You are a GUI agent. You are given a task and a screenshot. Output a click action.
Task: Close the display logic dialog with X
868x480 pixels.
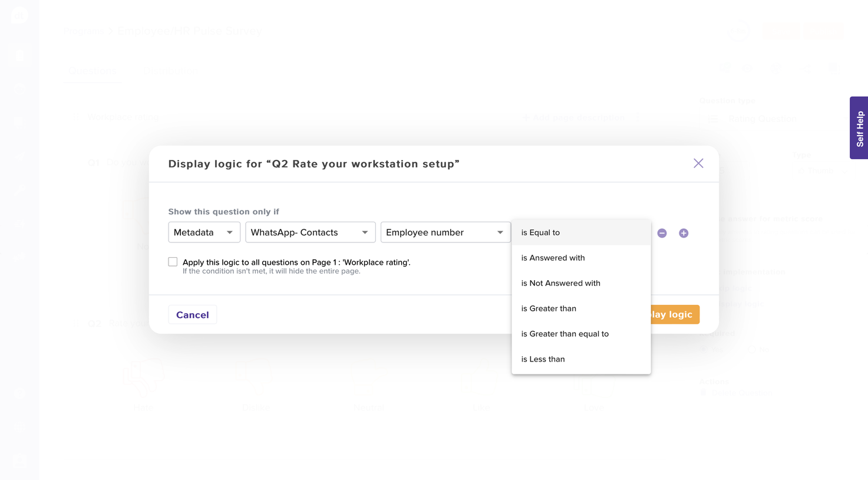pyautogui.click(x=698, y=163)
